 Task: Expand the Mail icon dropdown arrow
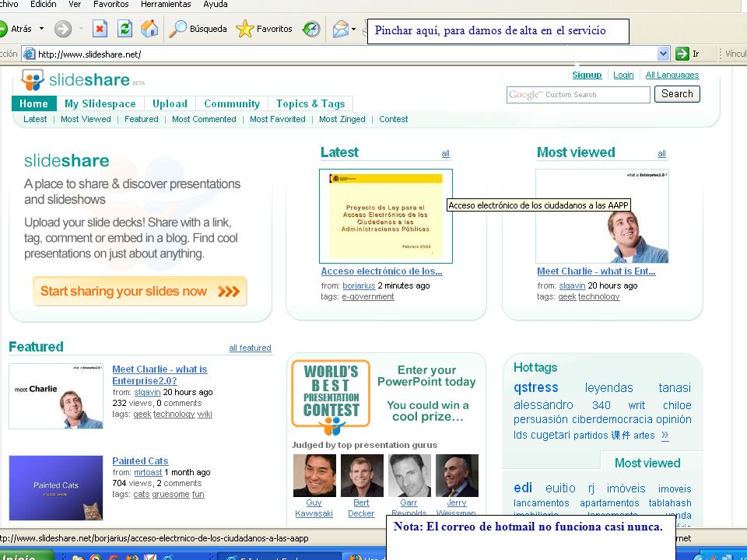click(353, 29)
